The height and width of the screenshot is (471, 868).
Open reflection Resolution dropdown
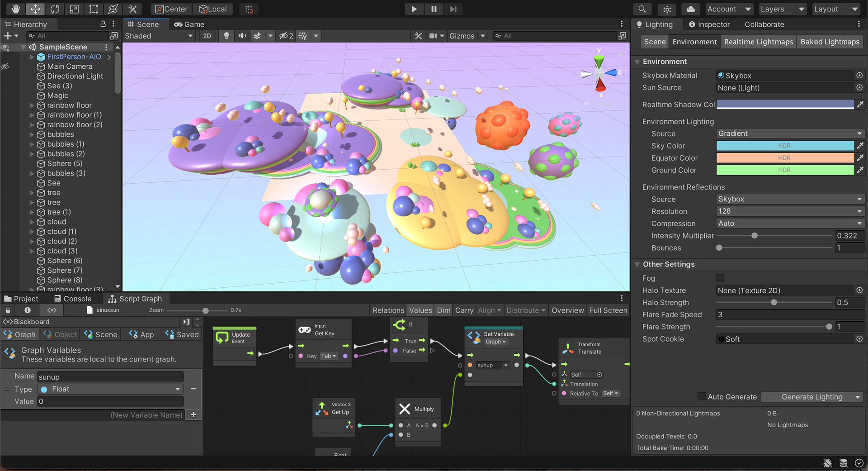[x=790, y=211]
